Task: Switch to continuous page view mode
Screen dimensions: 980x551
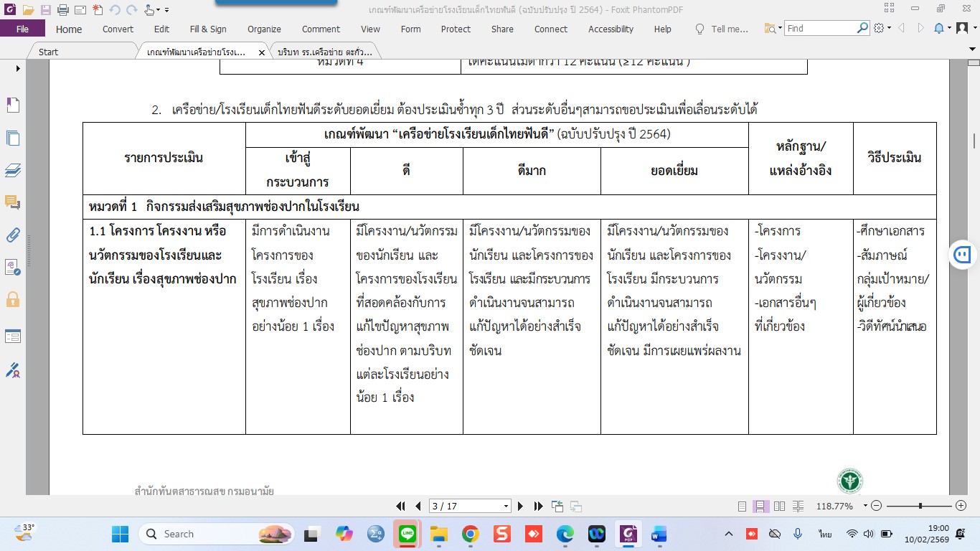Action: [x=760, y=506]
